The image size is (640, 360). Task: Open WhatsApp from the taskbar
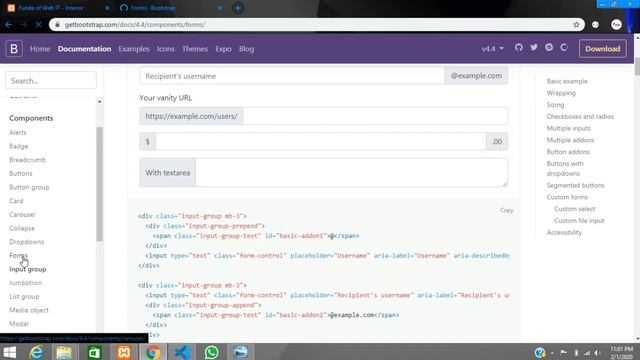[211, 352]
